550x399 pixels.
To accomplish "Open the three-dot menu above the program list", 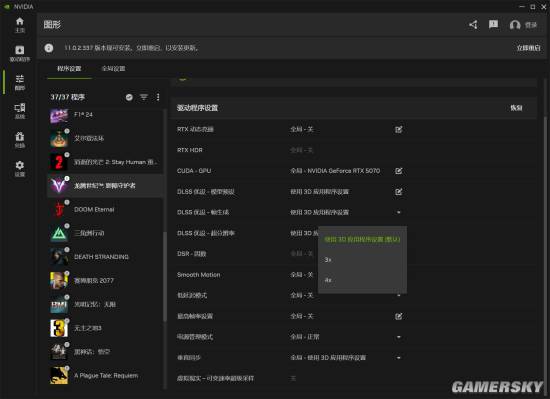I will coord(158,97).
